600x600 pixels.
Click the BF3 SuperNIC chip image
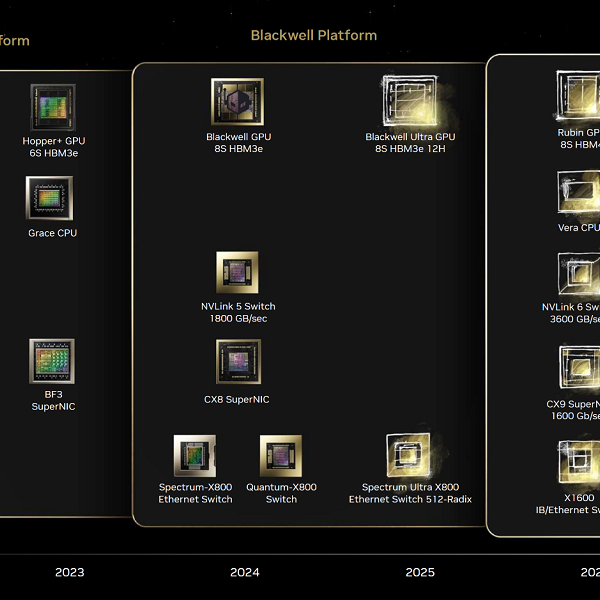(x=52, y=361)
